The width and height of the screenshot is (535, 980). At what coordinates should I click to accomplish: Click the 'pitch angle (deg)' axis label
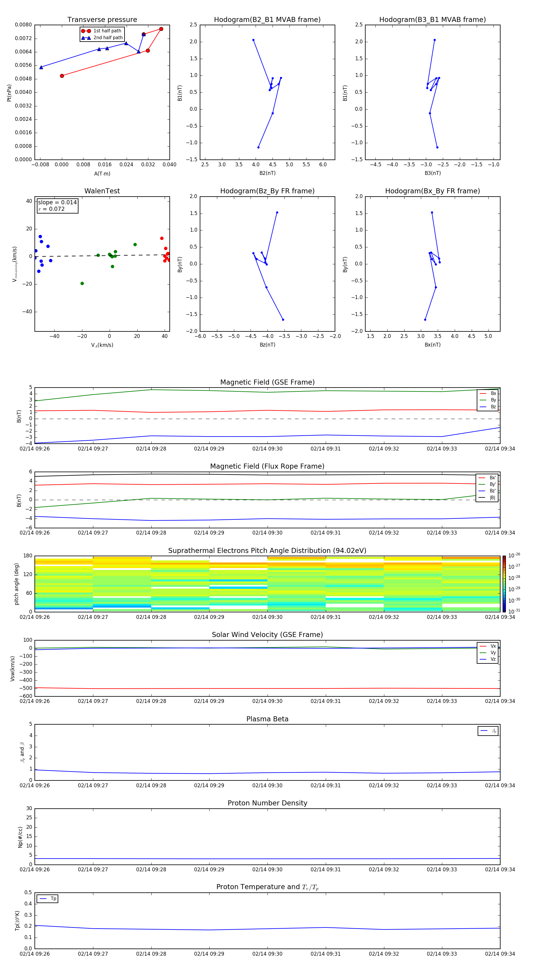coord(16,584)
